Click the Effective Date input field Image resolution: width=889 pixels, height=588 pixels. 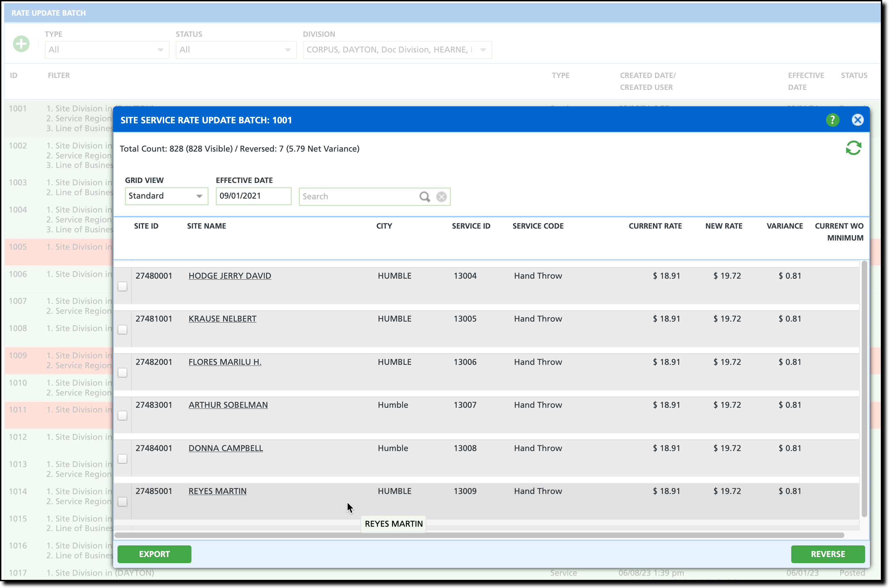click(x=253, y=196)
